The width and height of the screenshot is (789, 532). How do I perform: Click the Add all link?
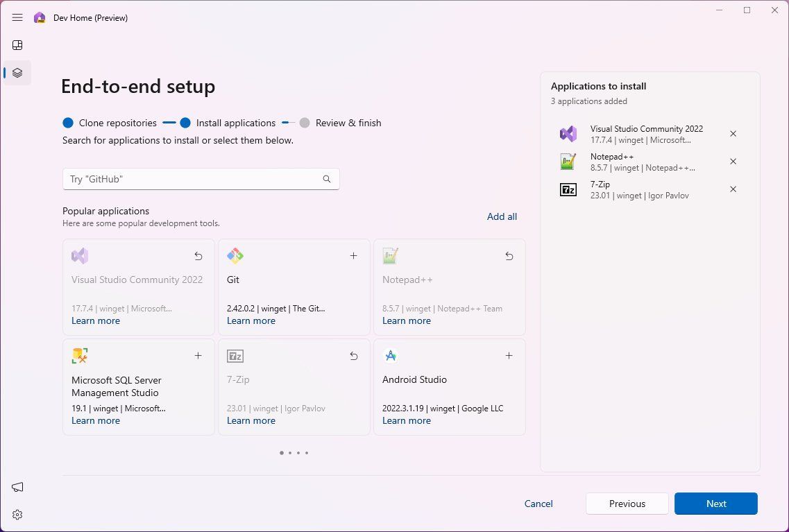(501, 216)
